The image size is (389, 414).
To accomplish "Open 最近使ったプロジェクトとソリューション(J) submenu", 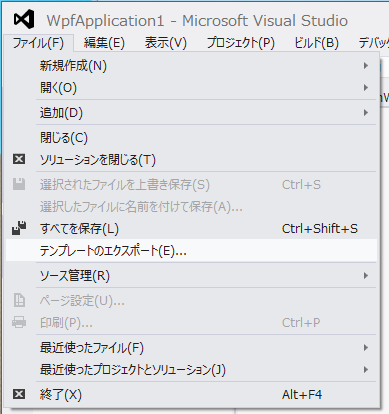I will point(191,370).
